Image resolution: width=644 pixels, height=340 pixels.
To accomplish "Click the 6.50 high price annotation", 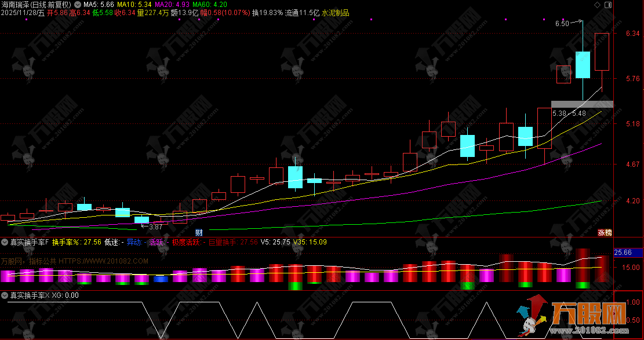I will click(562, 23).
